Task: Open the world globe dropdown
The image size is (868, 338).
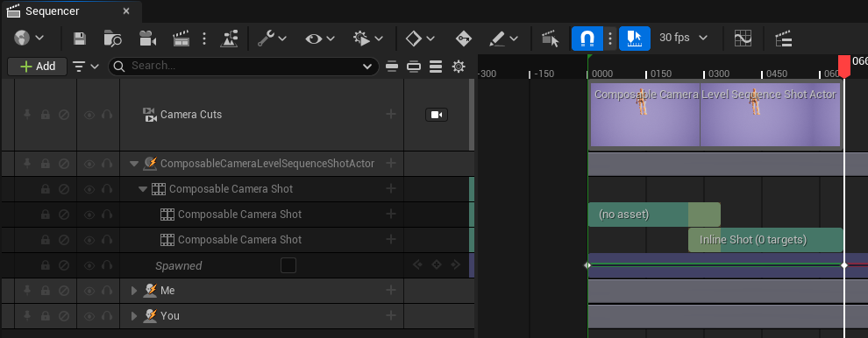Action: (29, 39)
